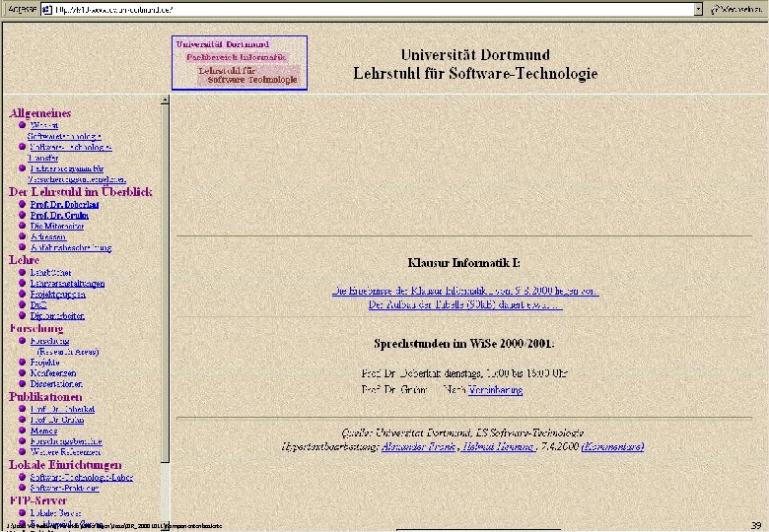This screenshot has height=532, width=769.
Task: Open the Vereinbarung link for Prof. Gruhn
Action: [495, 390]
